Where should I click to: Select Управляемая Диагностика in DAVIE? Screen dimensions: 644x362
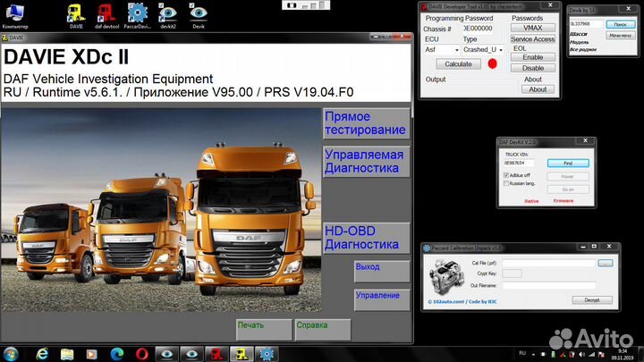(366, 161)
